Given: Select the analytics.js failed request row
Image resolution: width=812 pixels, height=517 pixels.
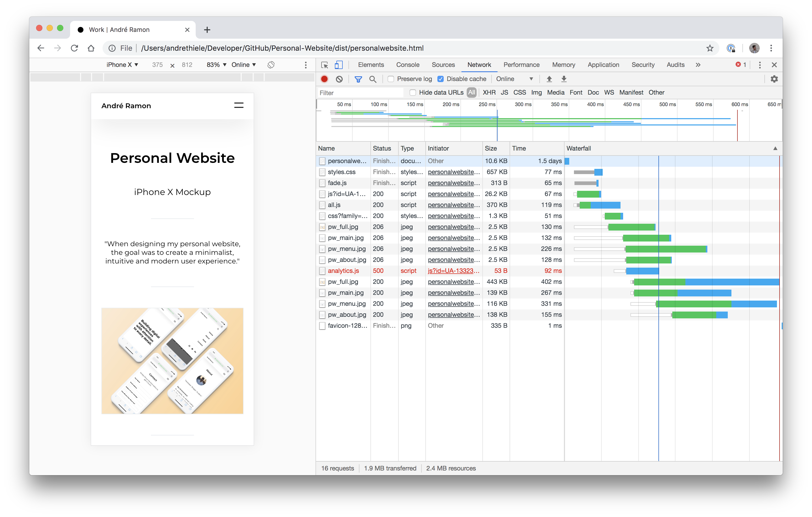Looking at the screenshot, I should click(343, 271).
